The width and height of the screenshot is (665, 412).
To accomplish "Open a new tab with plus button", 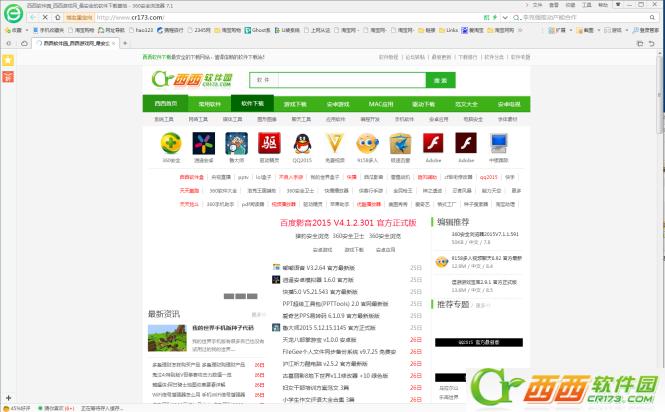I will [125, 43].
